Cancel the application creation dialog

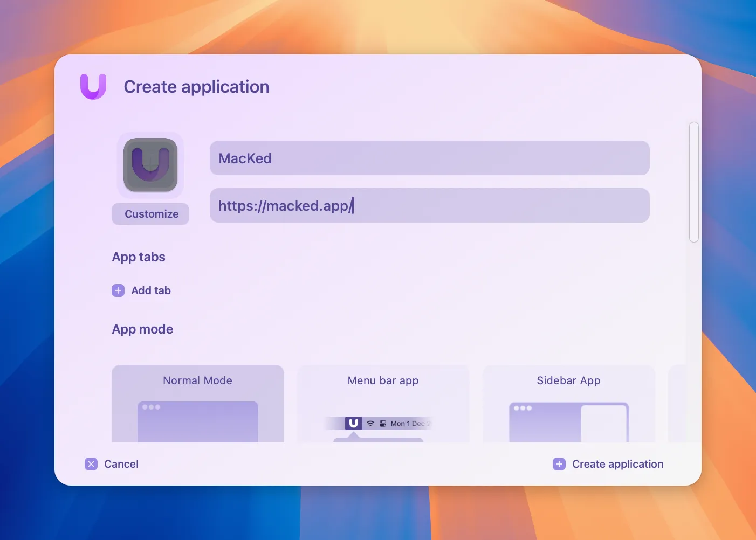coord(112,464)
